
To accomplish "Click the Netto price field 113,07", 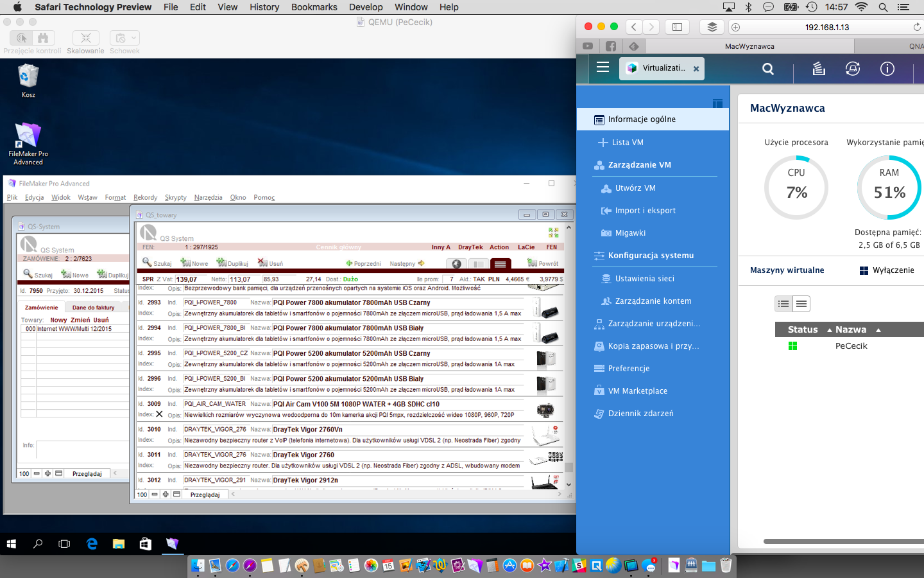I will click(x=245, y=279).
